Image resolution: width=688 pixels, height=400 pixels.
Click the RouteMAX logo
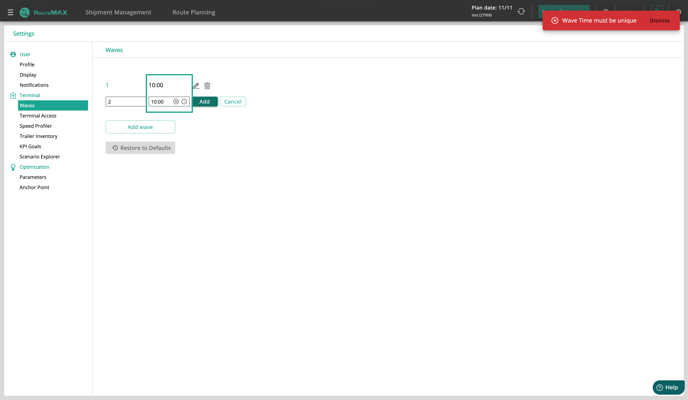pyautogui.click(x=44, y=12)
